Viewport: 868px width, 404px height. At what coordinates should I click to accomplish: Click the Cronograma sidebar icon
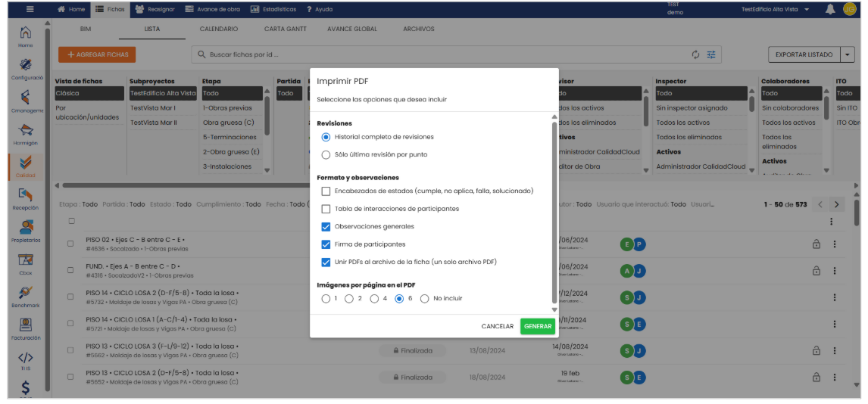[x=26, y=97]
